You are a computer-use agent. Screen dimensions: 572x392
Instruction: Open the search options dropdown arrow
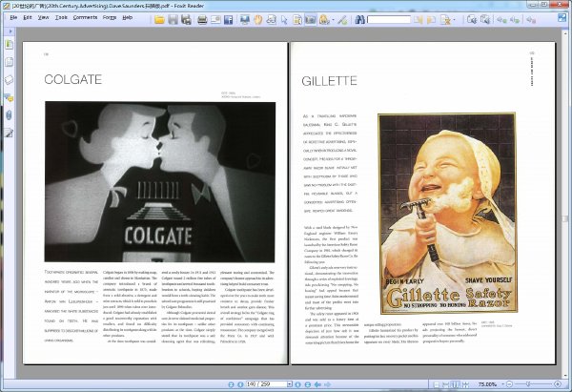click(x=454, y=20)
